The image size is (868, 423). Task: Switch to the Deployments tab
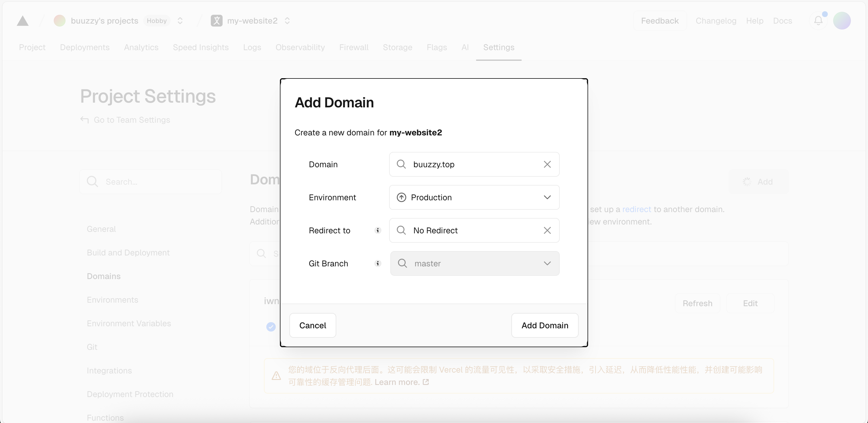[85, 47]
